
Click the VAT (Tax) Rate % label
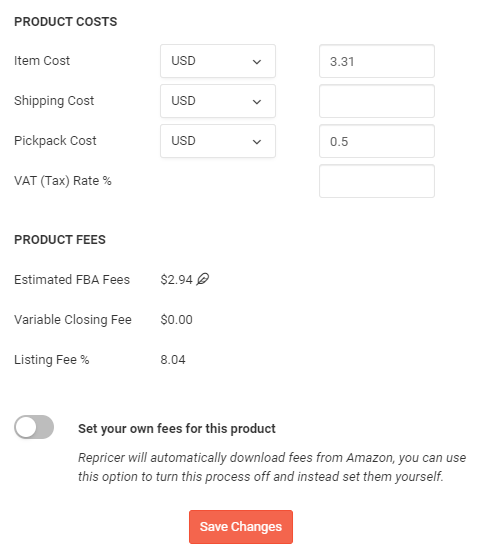click(x=63, y=181)
